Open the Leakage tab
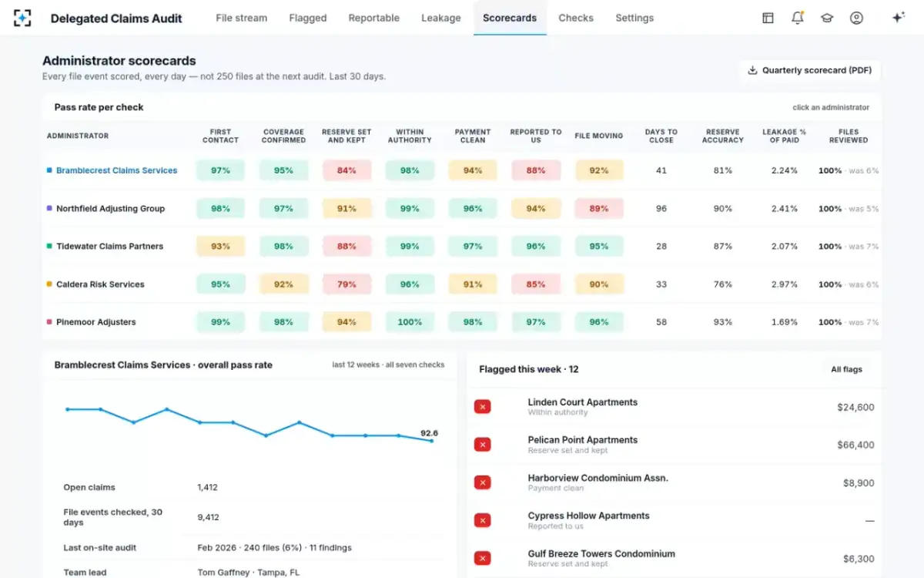The width and height of the screenshot is (924, 578). pyautogui.click(x=441, y=18)
